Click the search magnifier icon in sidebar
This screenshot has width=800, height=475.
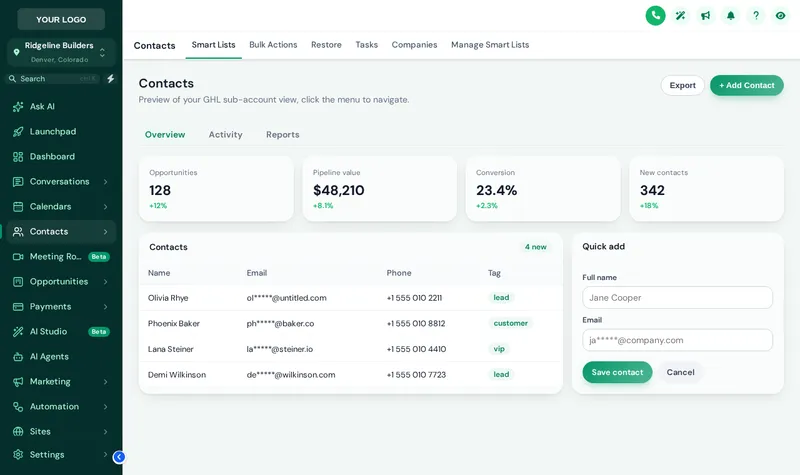[12, 79]
